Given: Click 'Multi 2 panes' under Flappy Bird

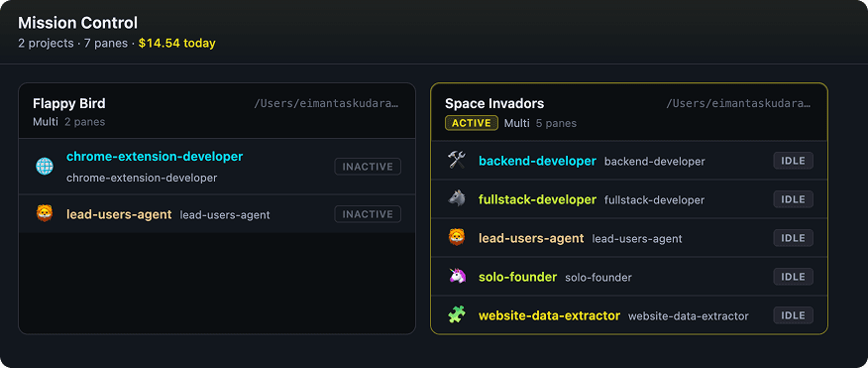Looking at the screenshot, I should point(68,122).
